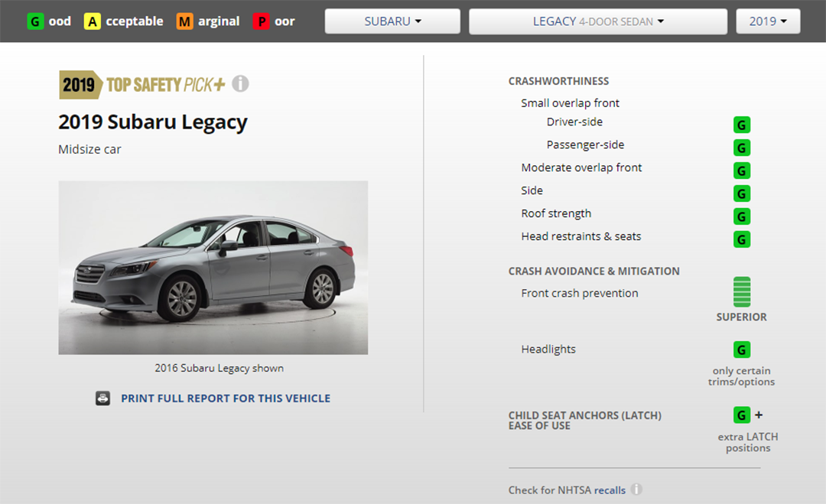
Task: Click the Driver-side Good rating icon
Action: tap(741, 125)
